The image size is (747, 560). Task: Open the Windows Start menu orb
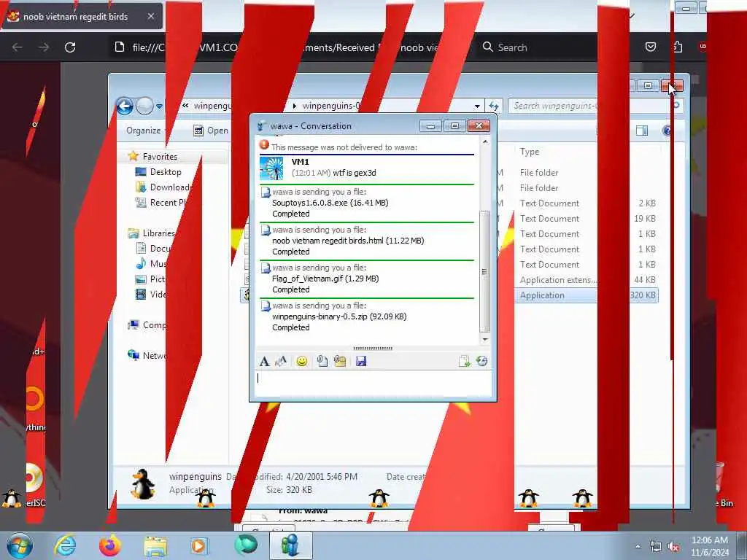[x=20, y=545]
